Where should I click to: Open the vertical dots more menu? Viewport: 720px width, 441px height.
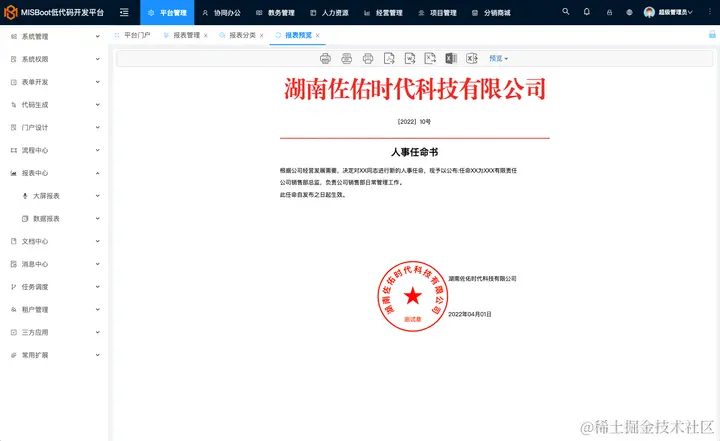(x=709, y=12)
